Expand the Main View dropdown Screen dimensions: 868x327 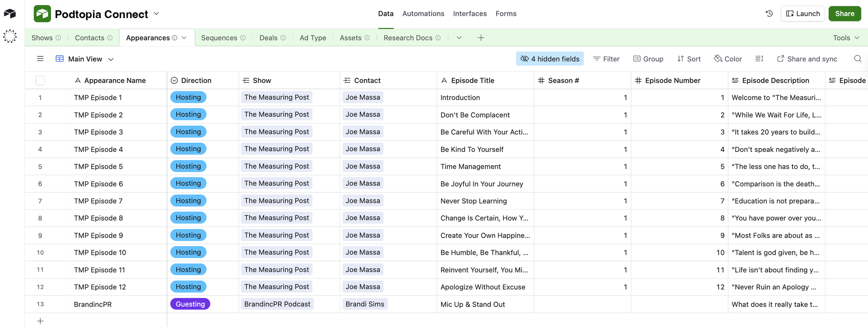[x=111, y=59]
